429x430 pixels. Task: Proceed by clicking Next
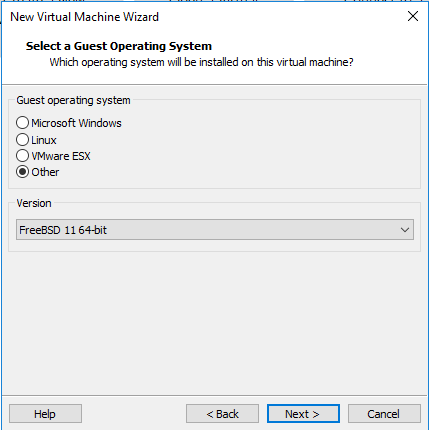tap(303, 414)
